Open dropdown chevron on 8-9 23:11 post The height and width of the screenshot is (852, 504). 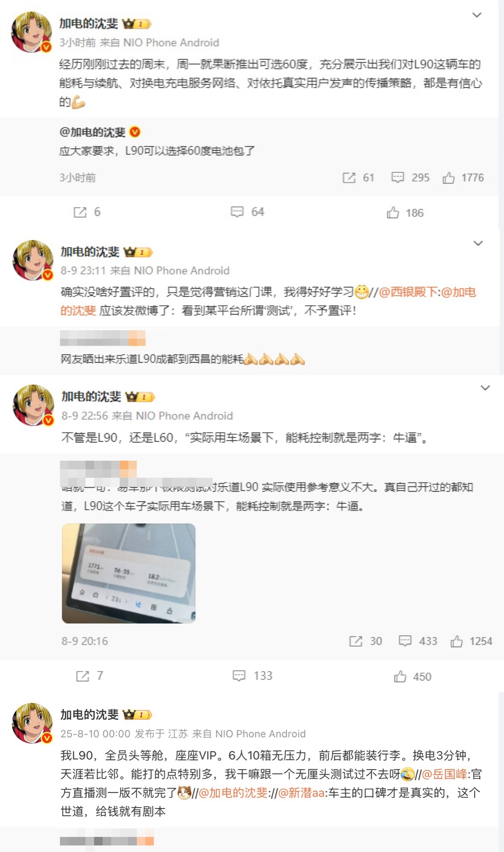click(478, 243)
